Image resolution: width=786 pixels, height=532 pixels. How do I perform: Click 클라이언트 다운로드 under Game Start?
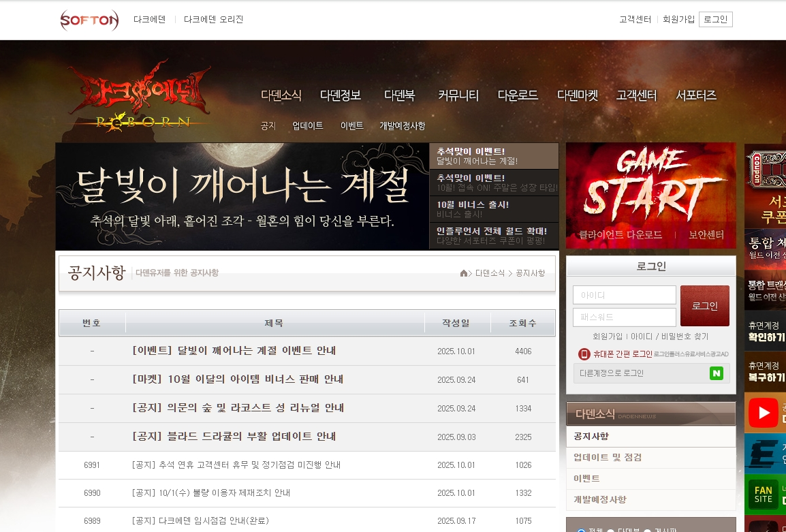point(620,235)
